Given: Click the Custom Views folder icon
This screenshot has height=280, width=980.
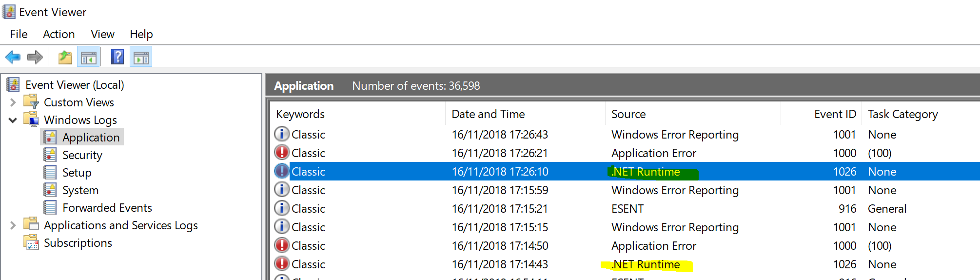Looking at the screenshot, I should [x=31, y=102].
